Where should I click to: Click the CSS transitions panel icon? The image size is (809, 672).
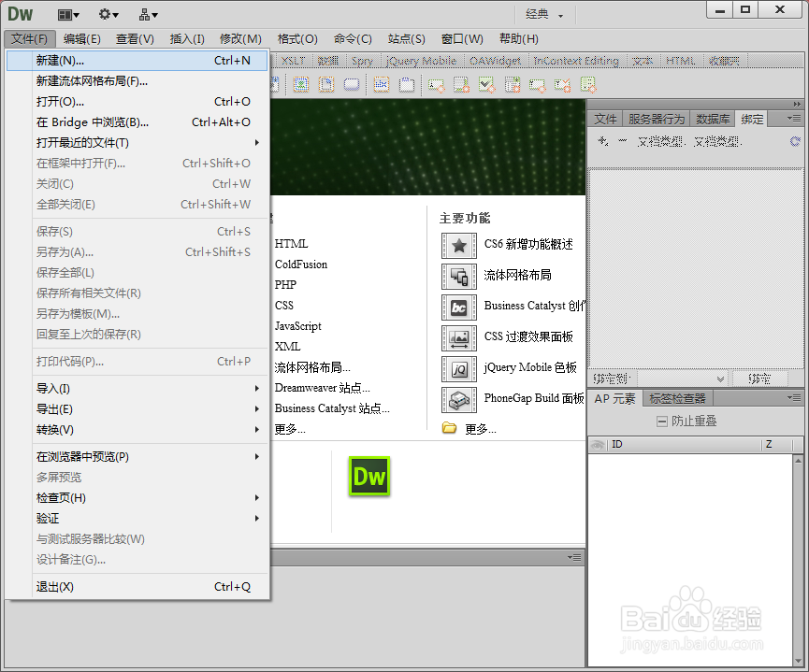point(458,338)
